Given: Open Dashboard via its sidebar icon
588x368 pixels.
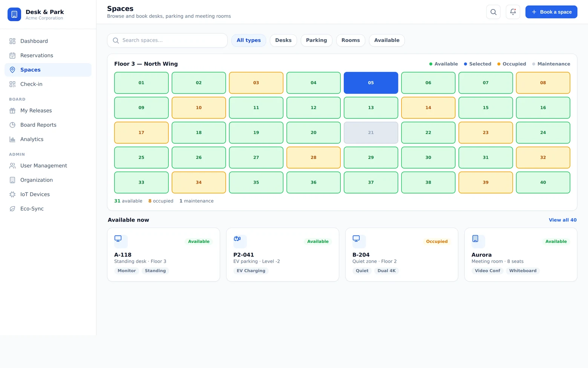Looking at the screenshot, I should 12,41.
